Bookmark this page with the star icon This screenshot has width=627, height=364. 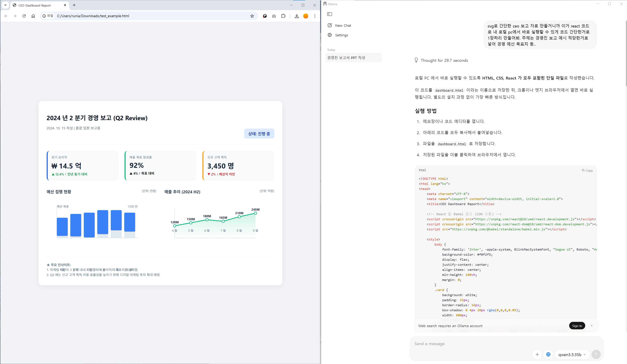[x=252, y=16]
